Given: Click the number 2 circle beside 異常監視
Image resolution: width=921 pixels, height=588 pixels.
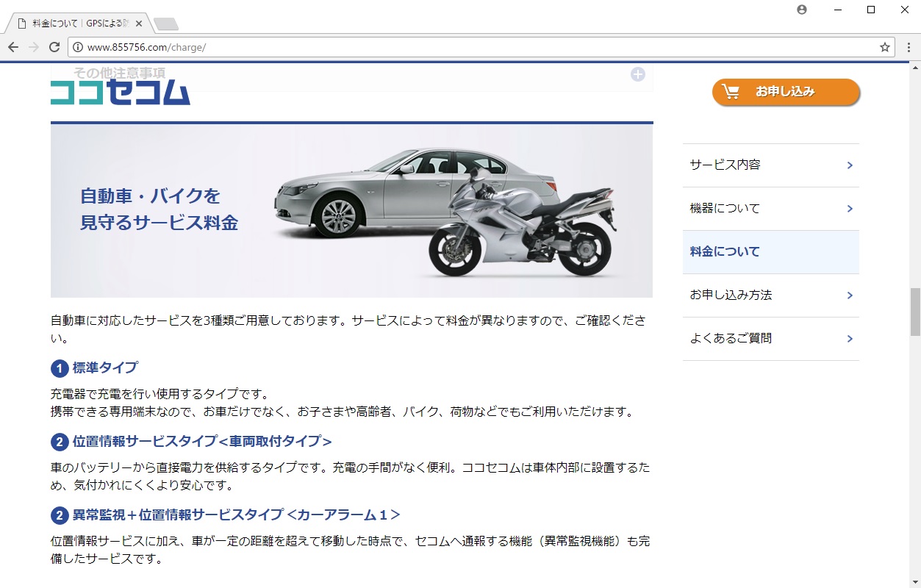Looking at the screenshot, I should click(x=60, y=516).
